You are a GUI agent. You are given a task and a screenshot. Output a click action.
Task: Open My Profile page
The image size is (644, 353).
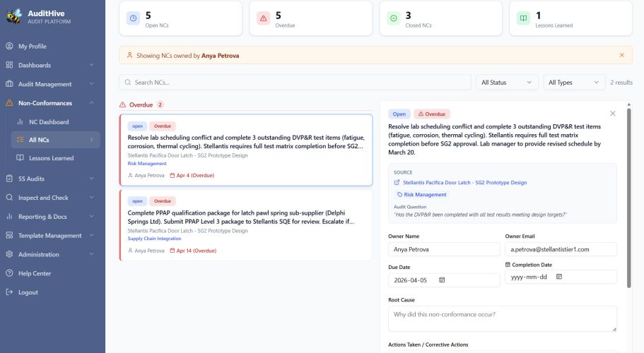click(x=32, y=47)
